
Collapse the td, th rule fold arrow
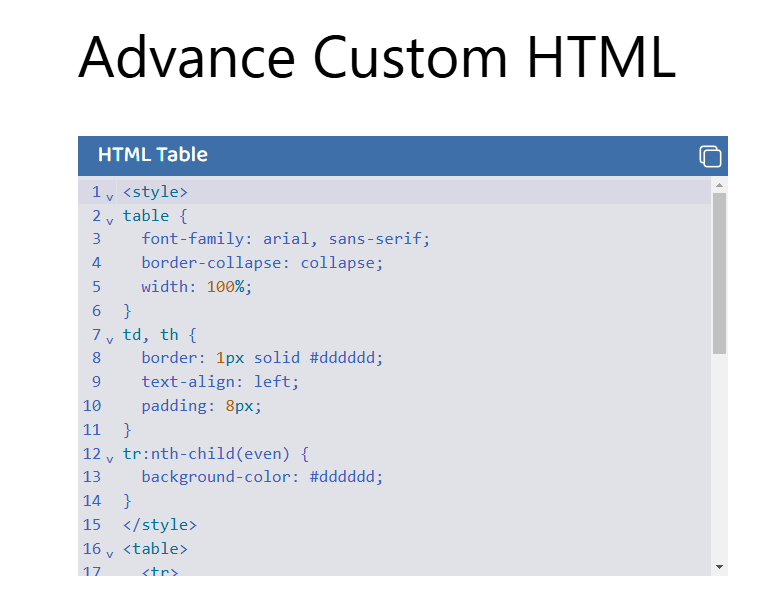pyautogui.click(x=110, y=338)
